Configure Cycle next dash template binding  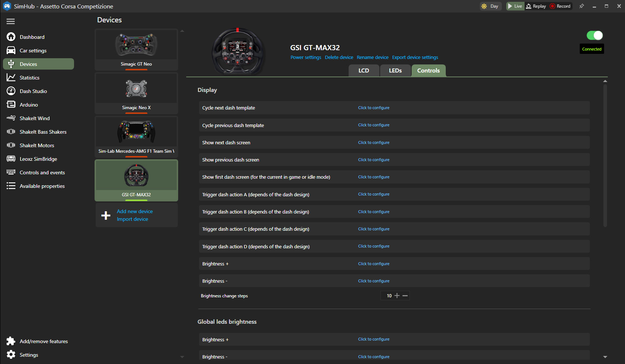pyautogui.click(x=374, y=108)
